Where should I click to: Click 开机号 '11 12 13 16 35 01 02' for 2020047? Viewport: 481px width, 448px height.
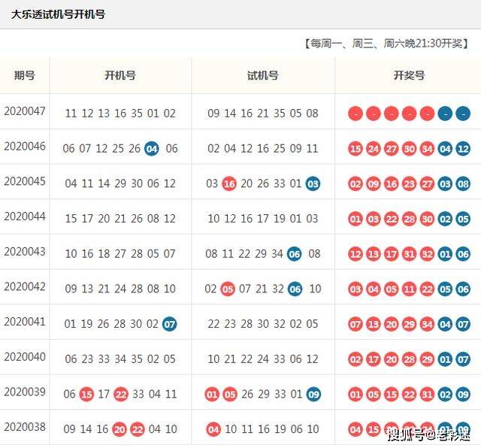[x=120, y=114]
